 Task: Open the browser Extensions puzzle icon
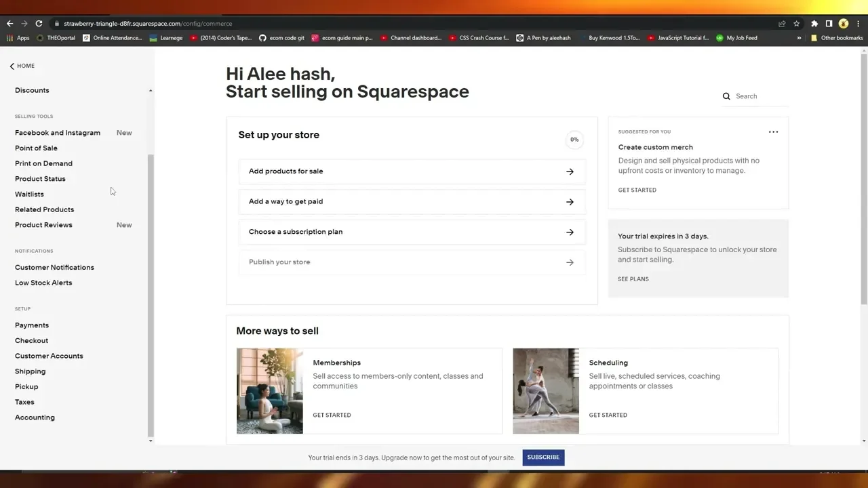click(814, 24)
